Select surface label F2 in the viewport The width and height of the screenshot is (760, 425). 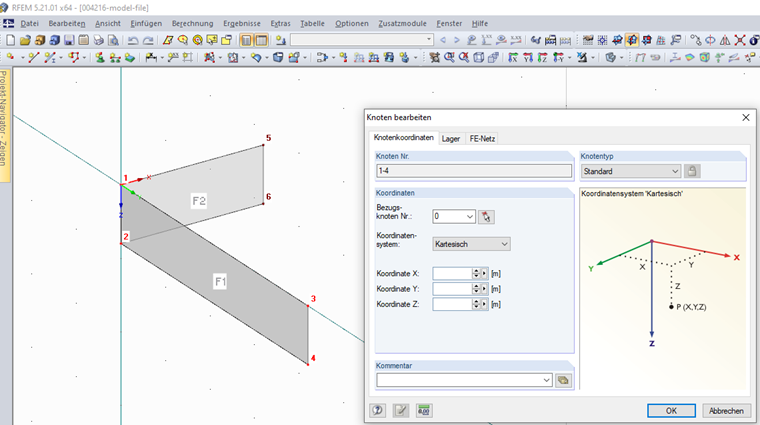click(199, 201)
